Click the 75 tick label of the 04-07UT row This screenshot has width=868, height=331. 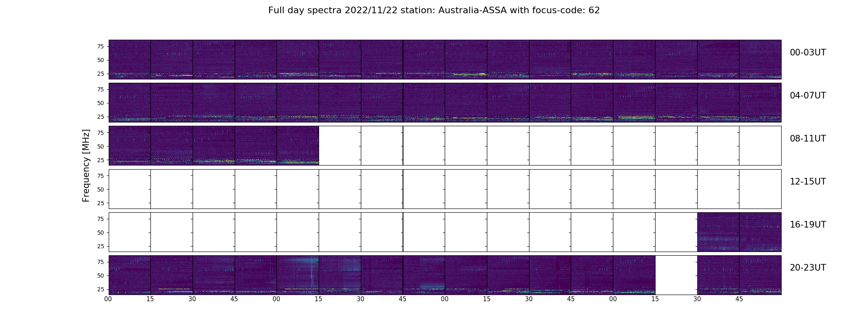100,89
